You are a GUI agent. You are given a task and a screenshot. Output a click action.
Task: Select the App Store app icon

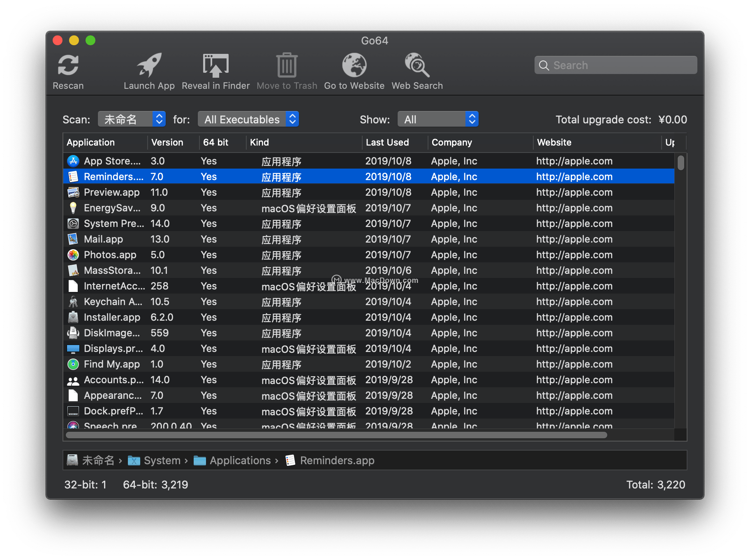click(x=73, y=161)
